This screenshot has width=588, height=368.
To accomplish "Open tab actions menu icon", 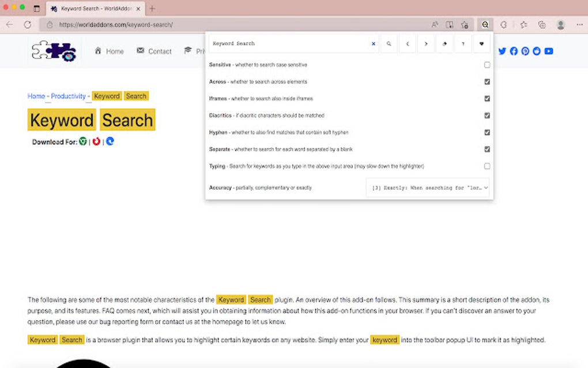I will tap(36, 8).
